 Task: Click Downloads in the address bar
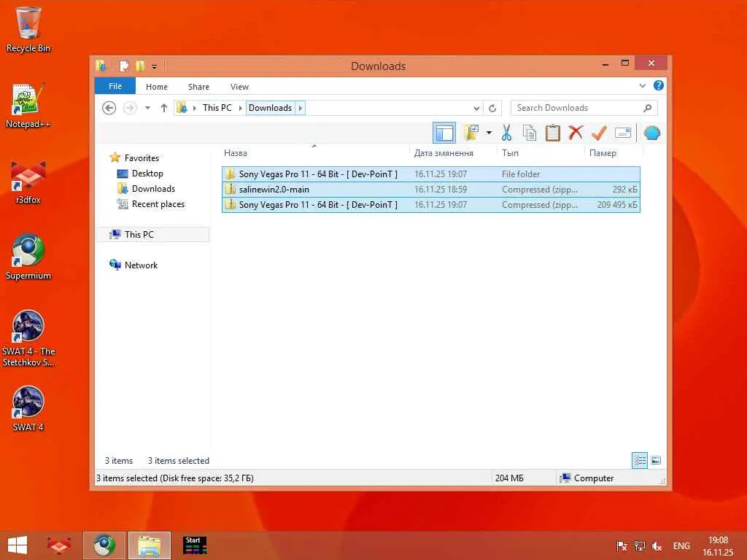click(270, 108)
